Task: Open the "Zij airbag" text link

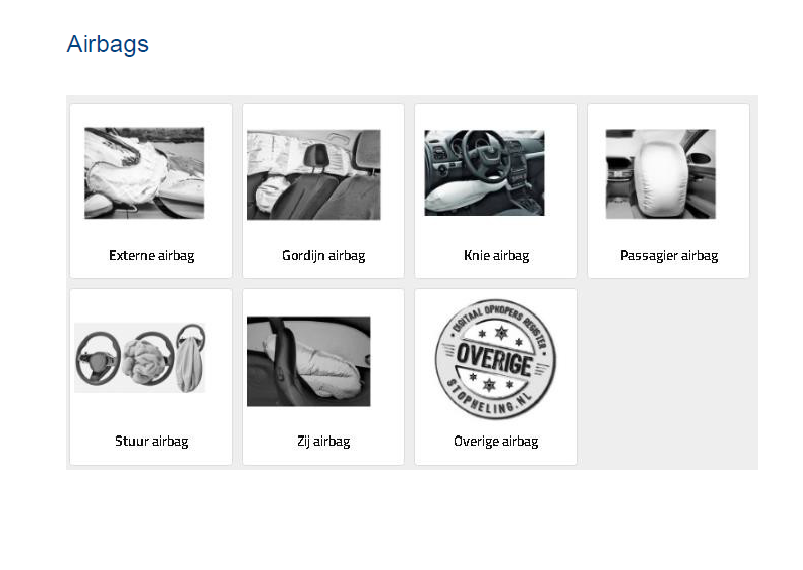Action: (324, 442)
